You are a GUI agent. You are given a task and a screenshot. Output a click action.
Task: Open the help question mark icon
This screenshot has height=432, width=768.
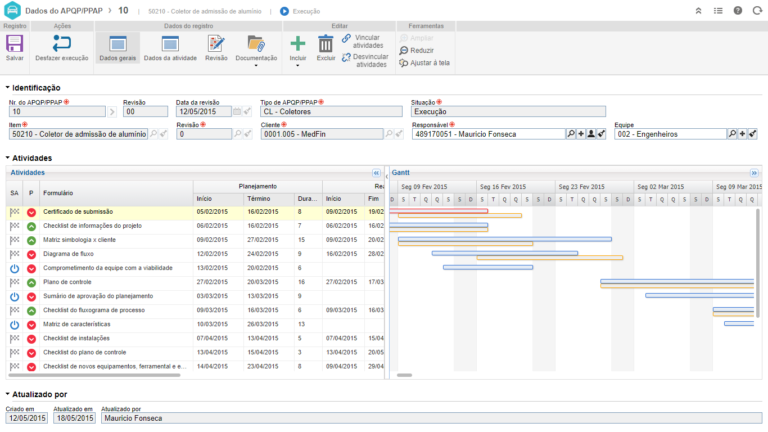pos(738,10)
